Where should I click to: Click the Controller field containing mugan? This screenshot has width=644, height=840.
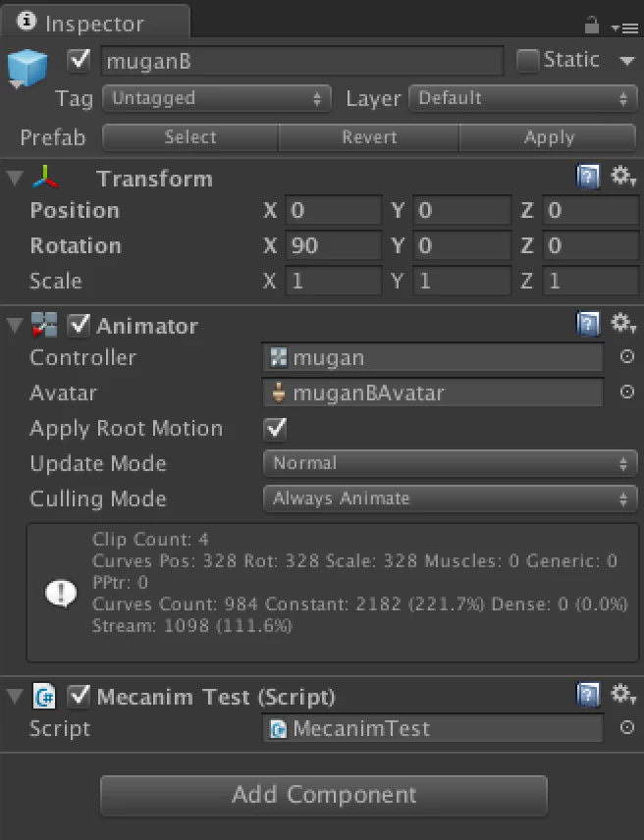[433, 357]
